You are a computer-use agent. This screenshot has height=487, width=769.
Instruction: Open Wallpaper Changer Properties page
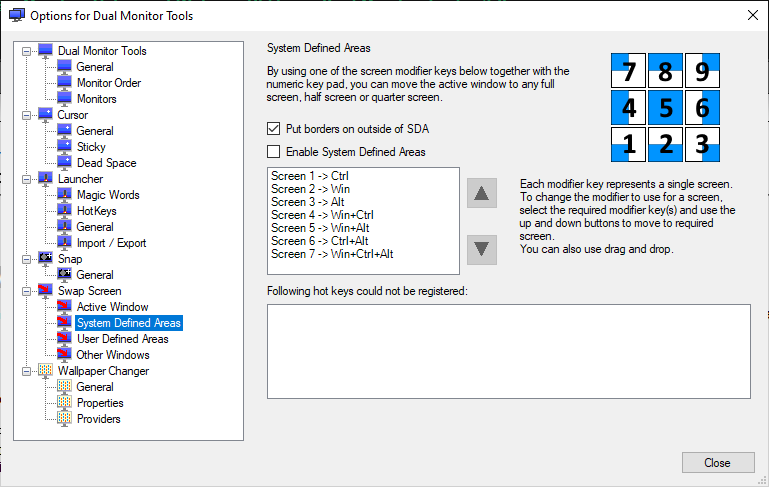pyautogui.click(x=100, y=403)
